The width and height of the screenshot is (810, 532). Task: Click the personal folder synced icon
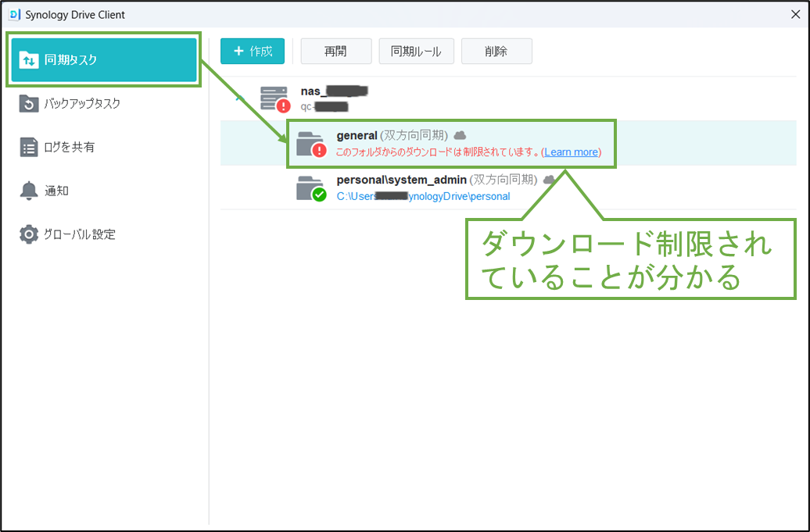311,188
